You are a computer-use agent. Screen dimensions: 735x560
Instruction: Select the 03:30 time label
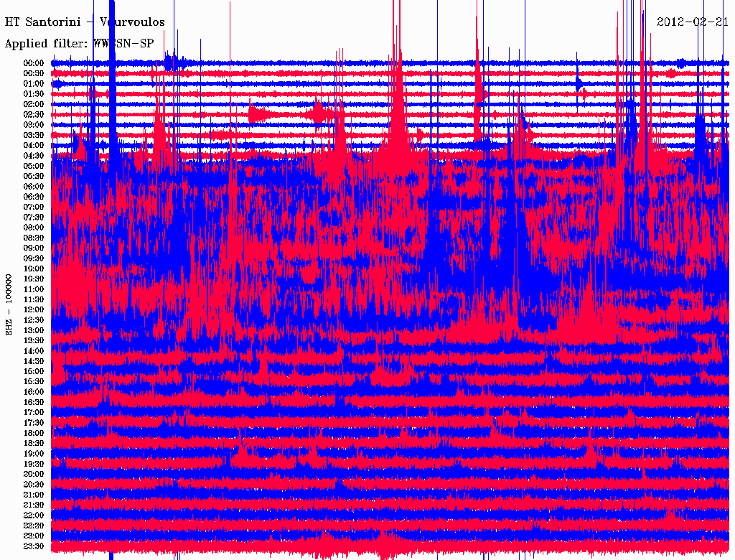34,135
